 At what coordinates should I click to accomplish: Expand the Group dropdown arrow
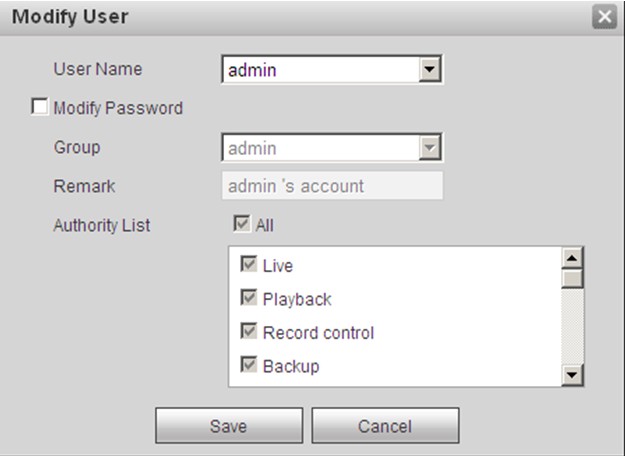pos(431,148)
